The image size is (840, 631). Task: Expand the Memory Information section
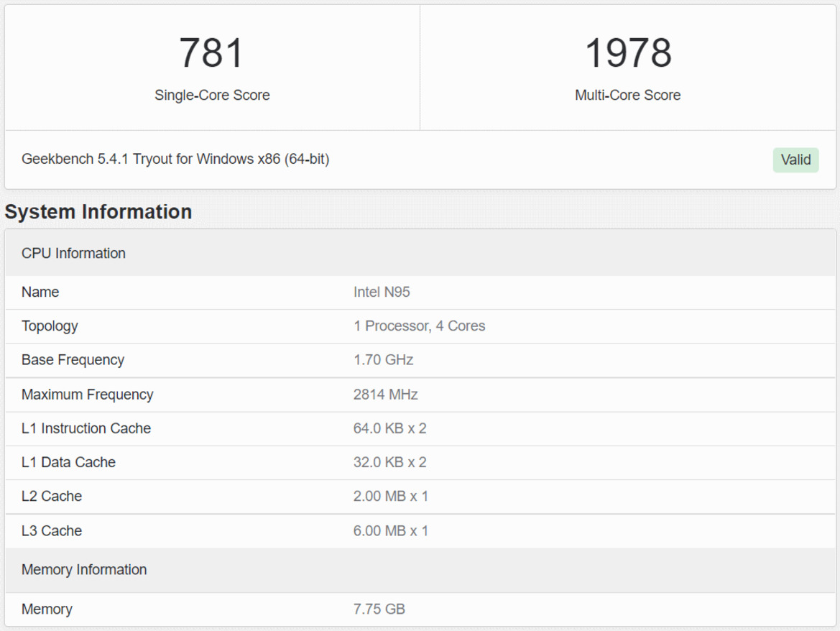83,569
